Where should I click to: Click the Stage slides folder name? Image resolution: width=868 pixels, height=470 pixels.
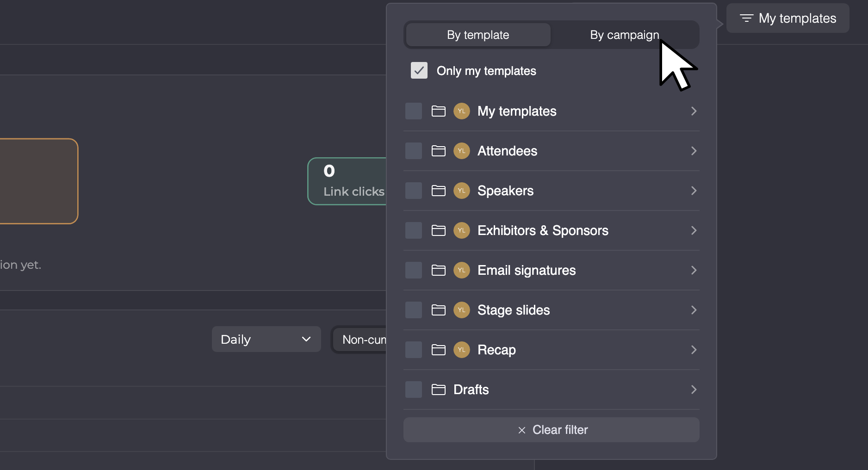point(514,310)
